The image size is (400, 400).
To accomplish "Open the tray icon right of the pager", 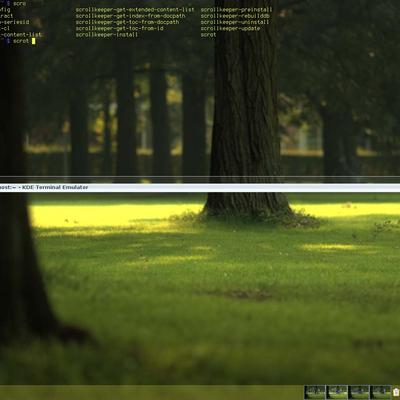I will pyautogui.click(x=396, y=392).
